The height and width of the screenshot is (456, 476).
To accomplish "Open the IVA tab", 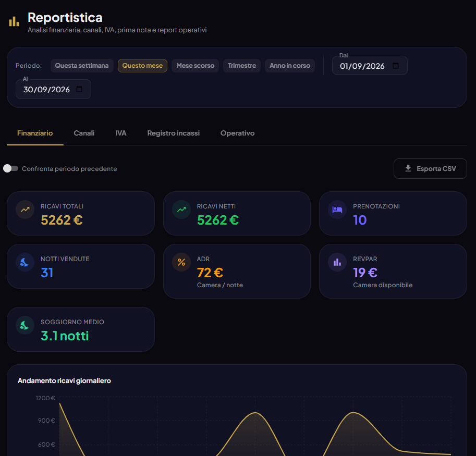I will pos(121,133).
